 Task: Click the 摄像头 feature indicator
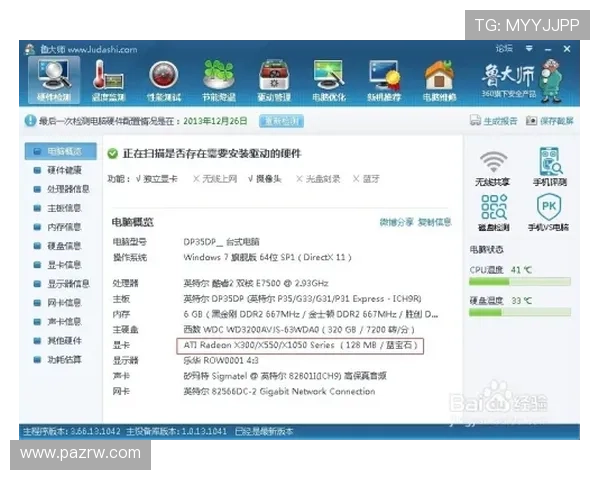point(265,179)
